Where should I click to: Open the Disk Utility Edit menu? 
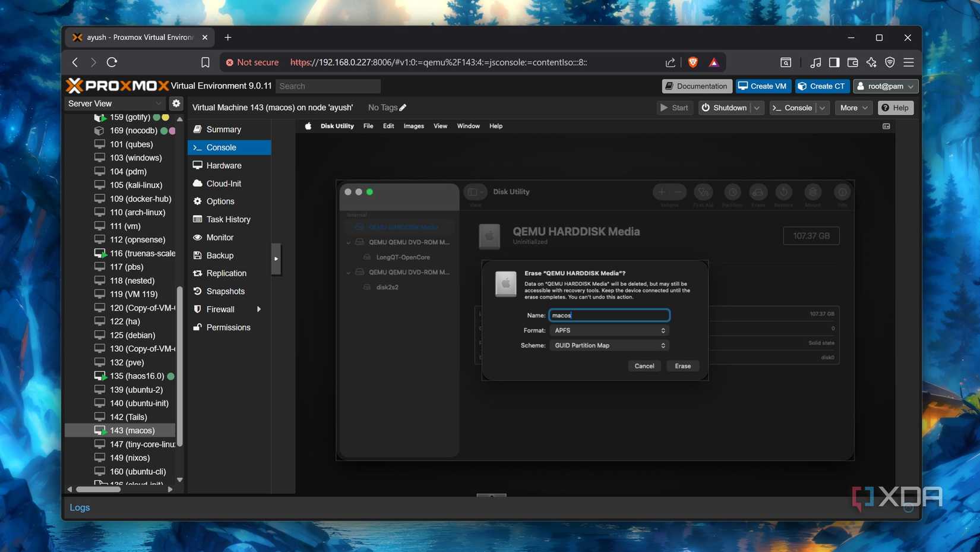pyautogui.click(x=388, y=126)
